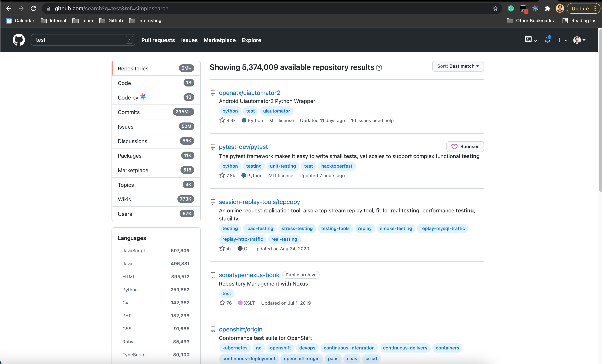
Task: Open the Calendar bookmark
Action: pos(20,20)
